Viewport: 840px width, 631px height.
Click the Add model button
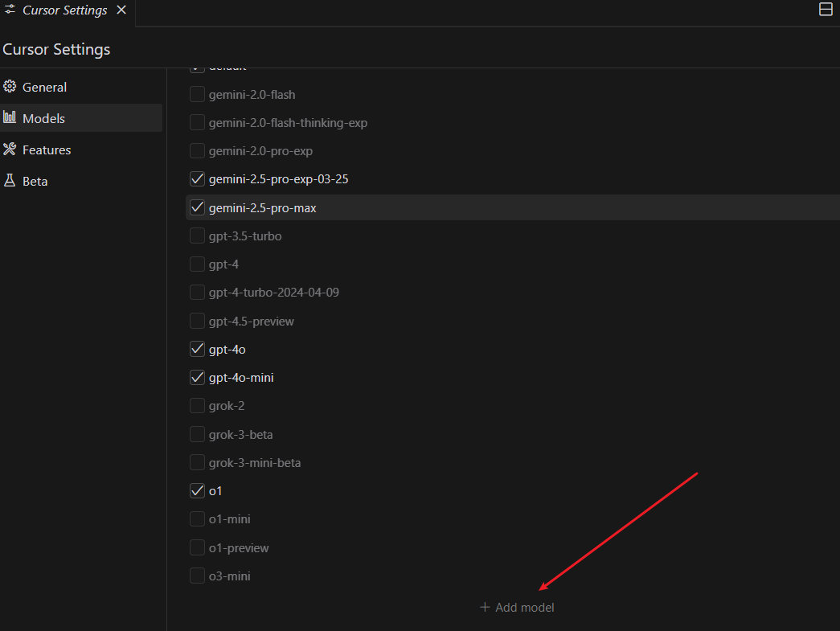(517, 607)
